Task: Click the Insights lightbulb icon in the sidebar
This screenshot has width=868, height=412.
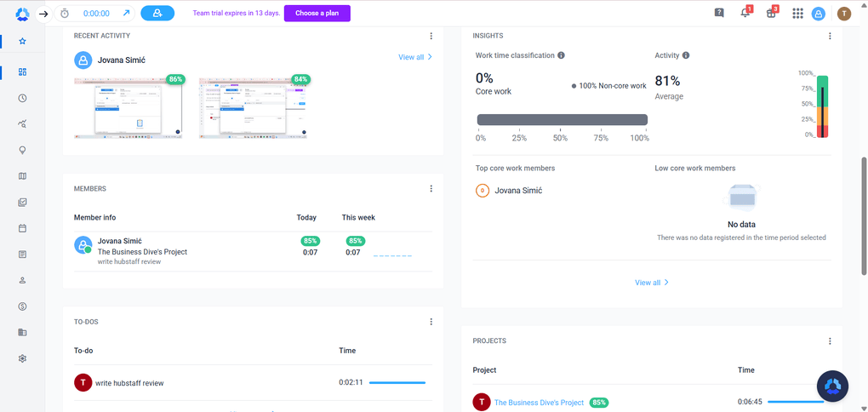Action: pyautogui.click(x=22, y=150)
